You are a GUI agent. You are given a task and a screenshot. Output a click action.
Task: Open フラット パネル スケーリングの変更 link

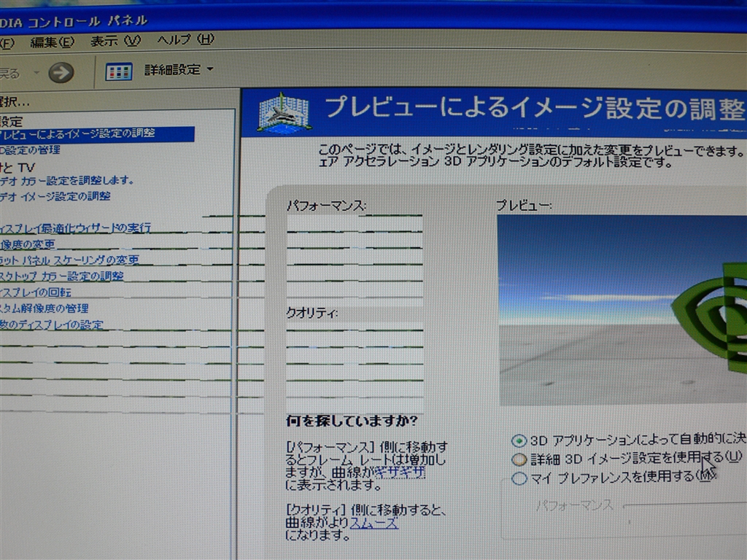click(69, 260)
